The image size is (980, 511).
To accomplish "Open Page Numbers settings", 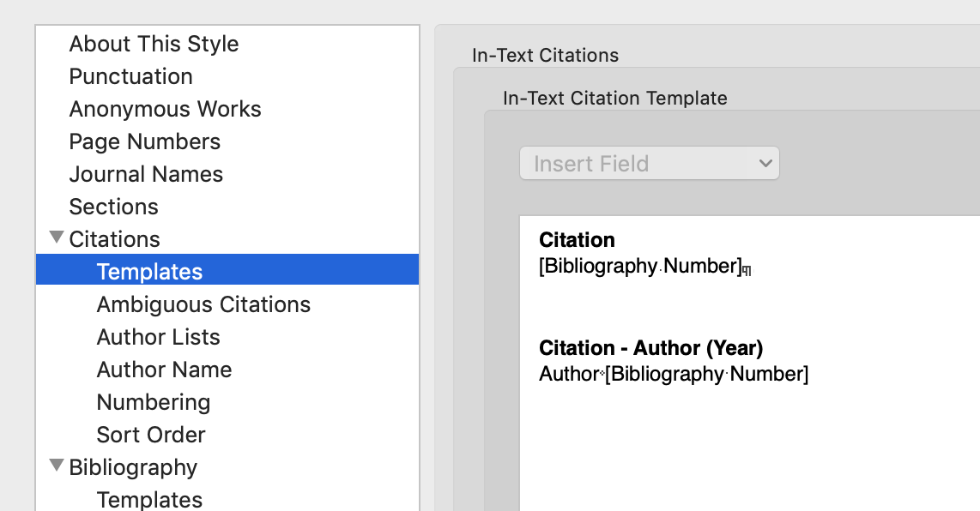I will click(x=144, y=141).
